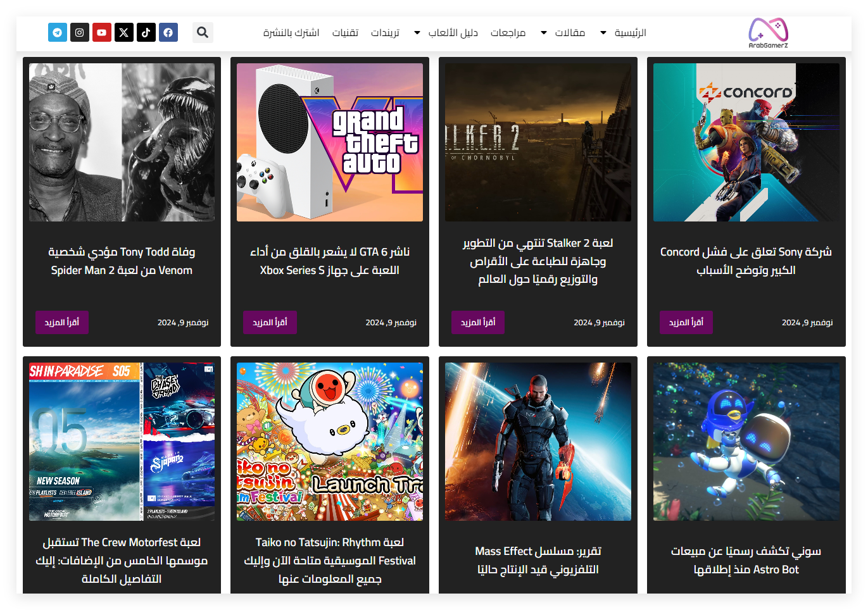The image size is (868, 610).
Task: Click أقرأ المزيد on the Tony Todd article
Action: tap(61, 322)
